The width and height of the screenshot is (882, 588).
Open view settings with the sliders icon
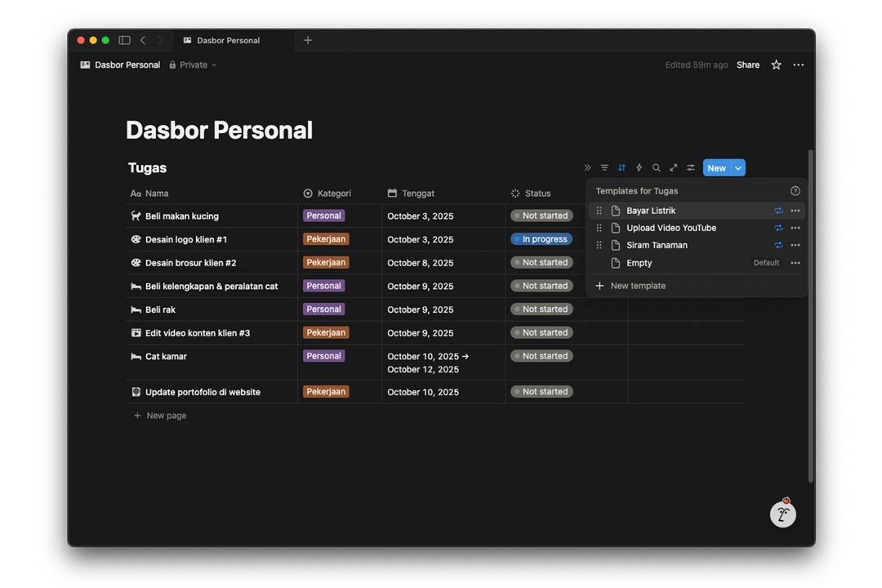(x=690, y=167)
